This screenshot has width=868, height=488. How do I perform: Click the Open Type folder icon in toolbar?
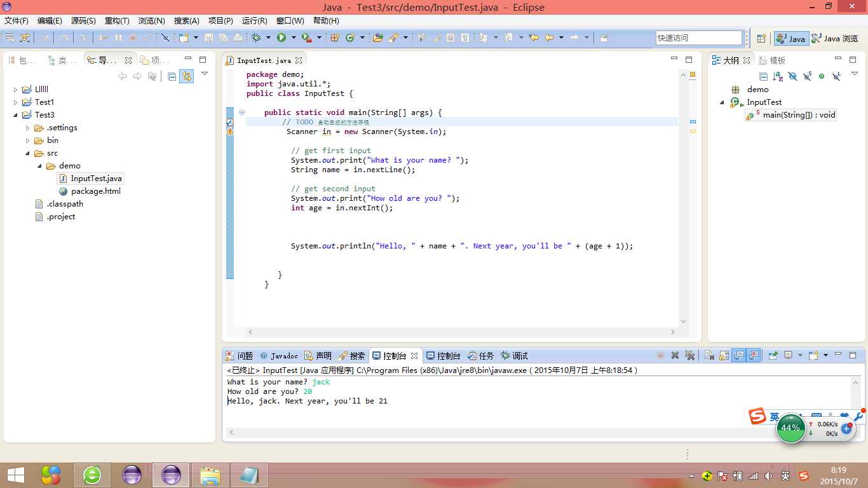tap(377, 37)
